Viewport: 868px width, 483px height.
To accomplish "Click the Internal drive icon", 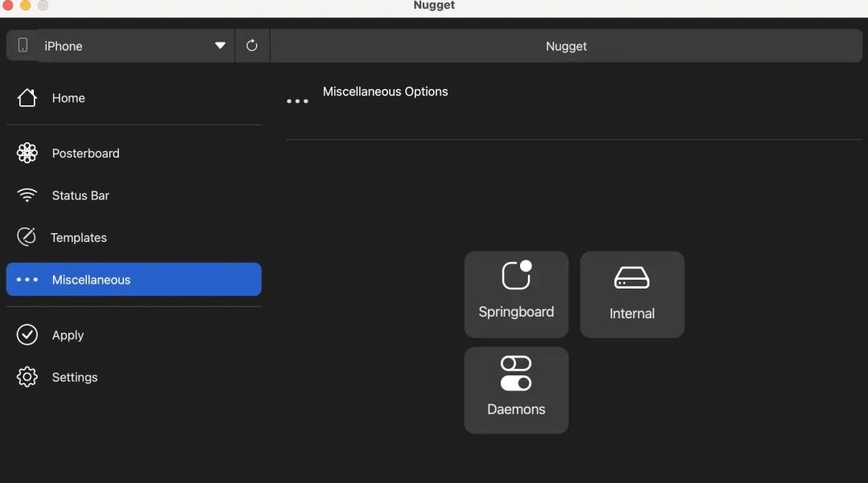I will point(632,278).
